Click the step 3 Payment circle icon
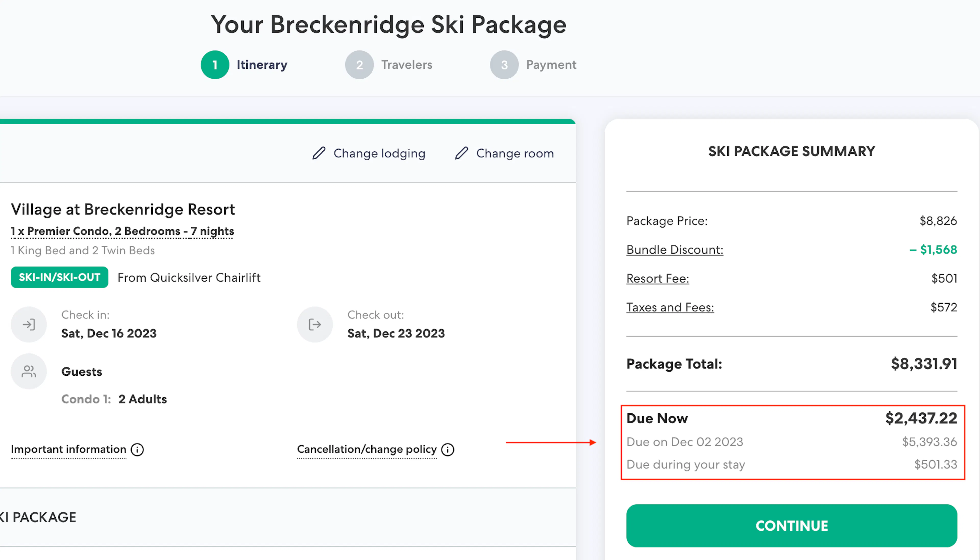980x560 pixels. (504, 64)
